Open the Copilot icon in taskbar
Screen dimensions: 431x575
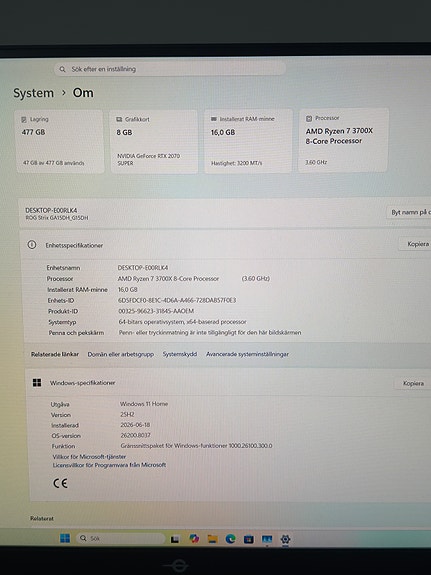(194, 538)
